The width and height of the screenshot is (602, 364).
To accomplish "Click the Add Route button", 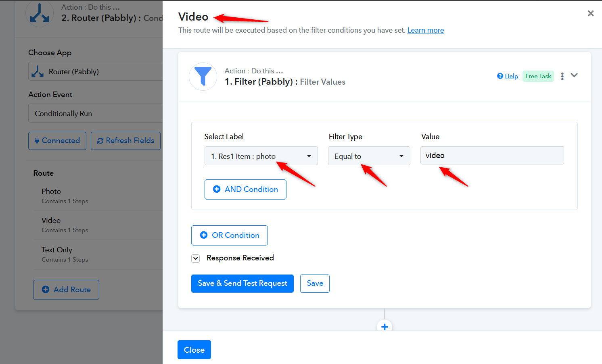I will pos(66,290).
